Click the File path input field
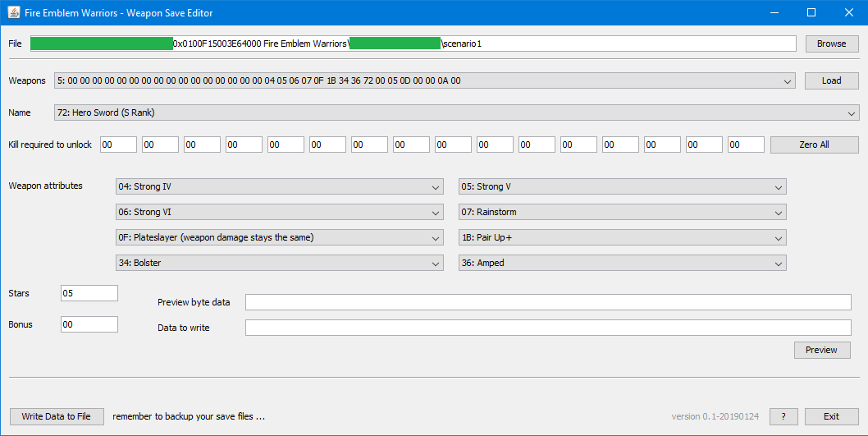The width and height of the screenshot is (868, 436). 413,44
